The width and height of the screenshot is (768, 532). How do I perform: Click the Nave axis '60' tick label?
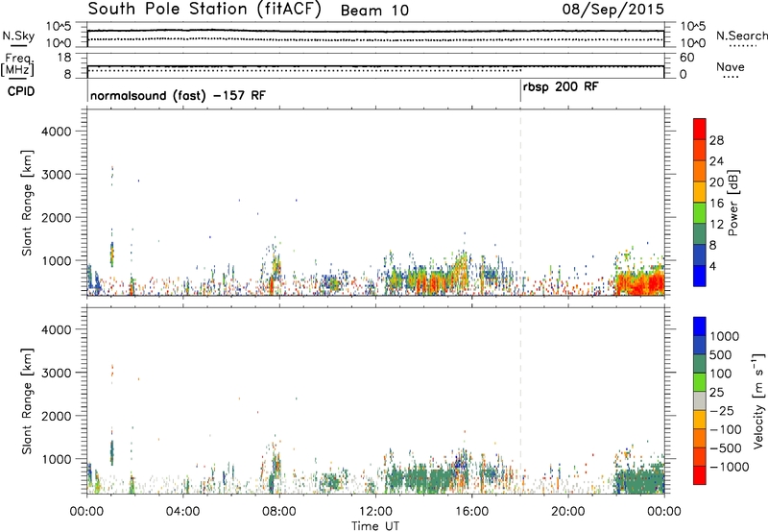click(x=686, y=58)
